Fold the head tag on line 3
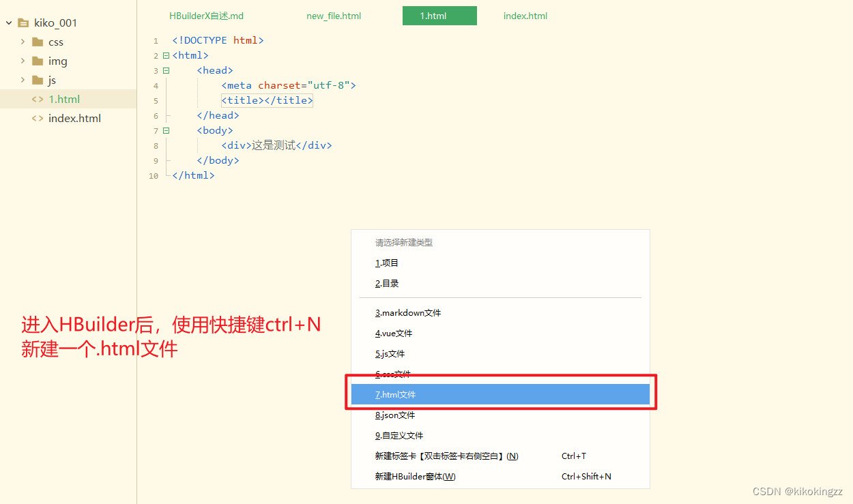 (x=166, y=71)
